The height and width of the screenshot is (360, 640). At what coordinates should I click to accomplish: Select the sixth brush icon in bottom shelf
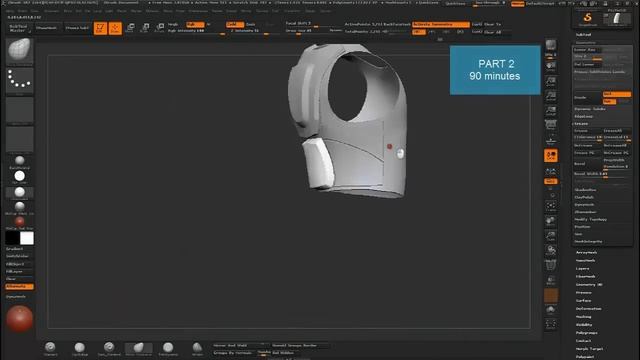[197, 348]
